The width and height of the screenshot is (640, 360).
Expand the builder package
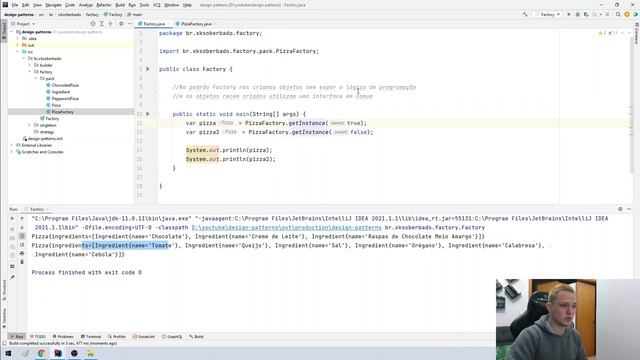29,65
